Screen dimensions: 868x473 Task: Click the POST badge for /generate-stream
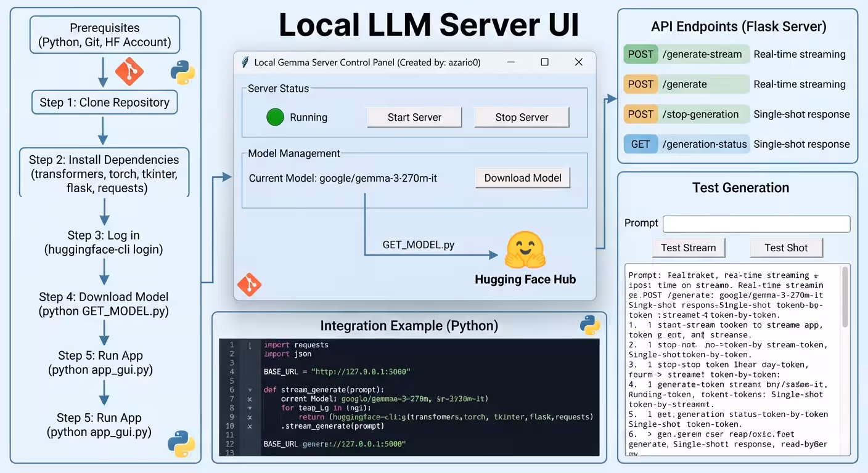point(640,54)
